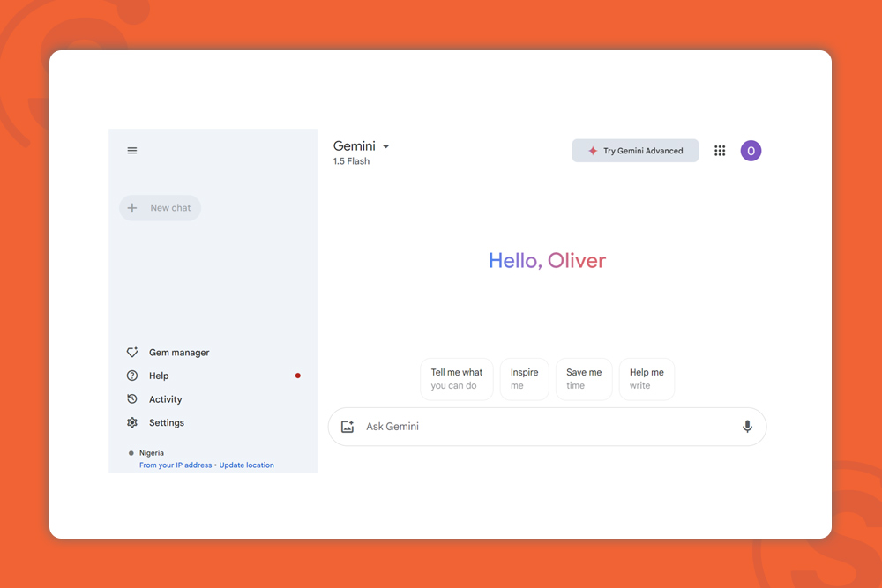Click the upload image icon in prompt box
The height and width of the screenshot is (588, 882).
[x=348, y=427]
